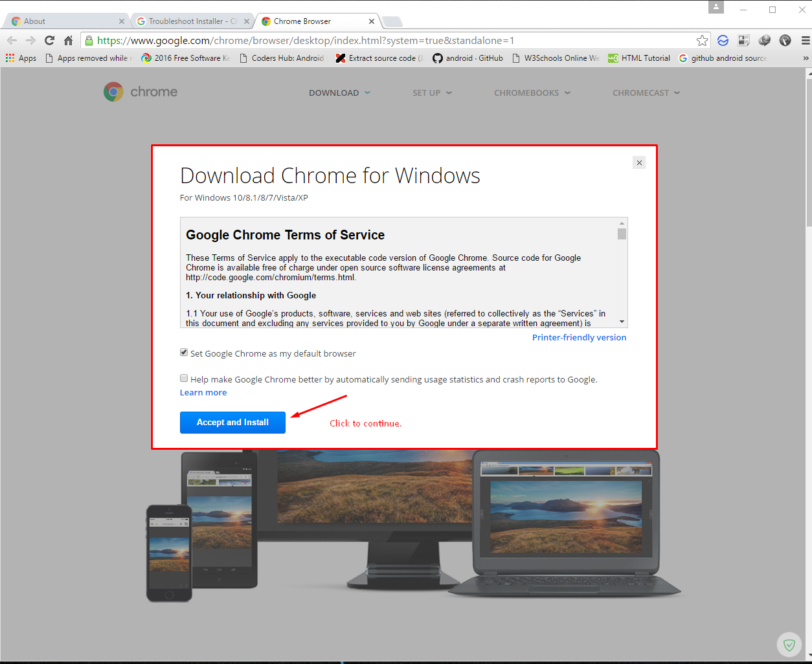
Task: Open a new tab with the new-tab button
Action: pos(392,22)
